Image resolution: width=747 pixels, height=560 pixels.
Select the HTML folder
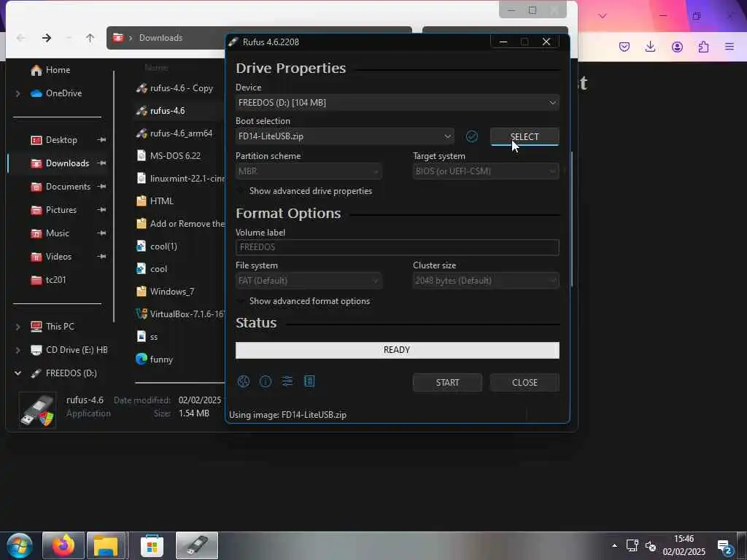click(155, 201)
